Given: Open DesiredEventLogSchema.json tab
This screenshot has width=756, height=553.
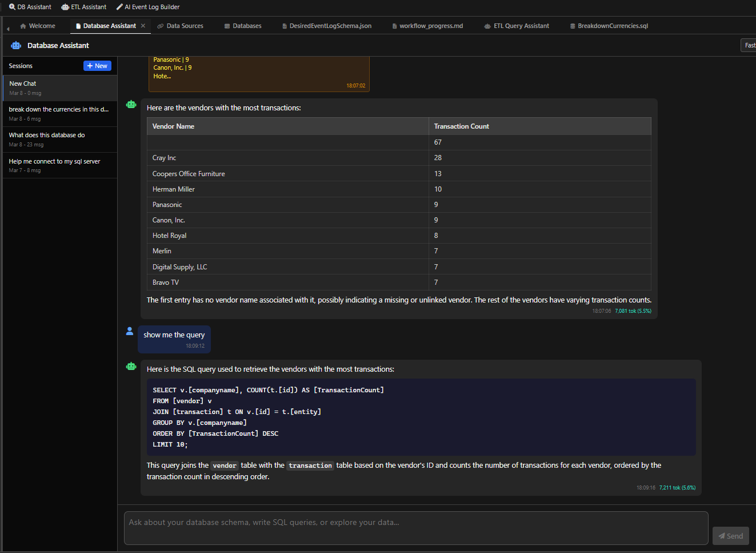Looking at the screenshot, I should pyautogui.click(x=327, y=26).
